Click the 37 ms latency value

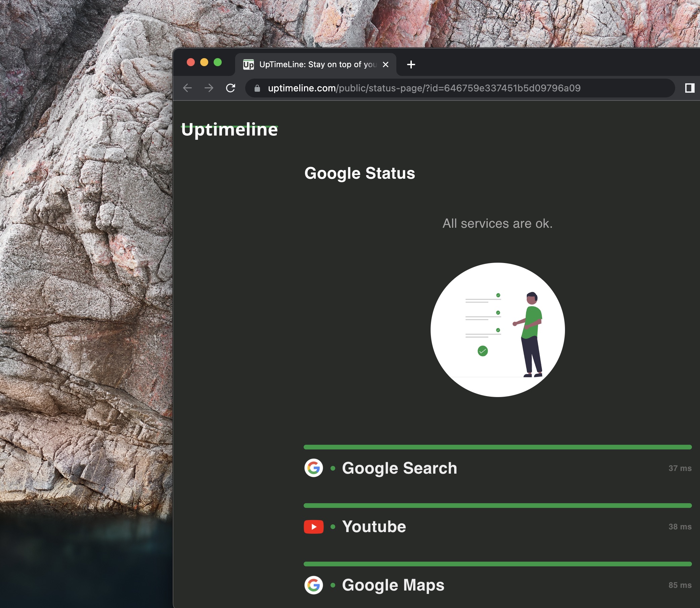click(680, 468)
